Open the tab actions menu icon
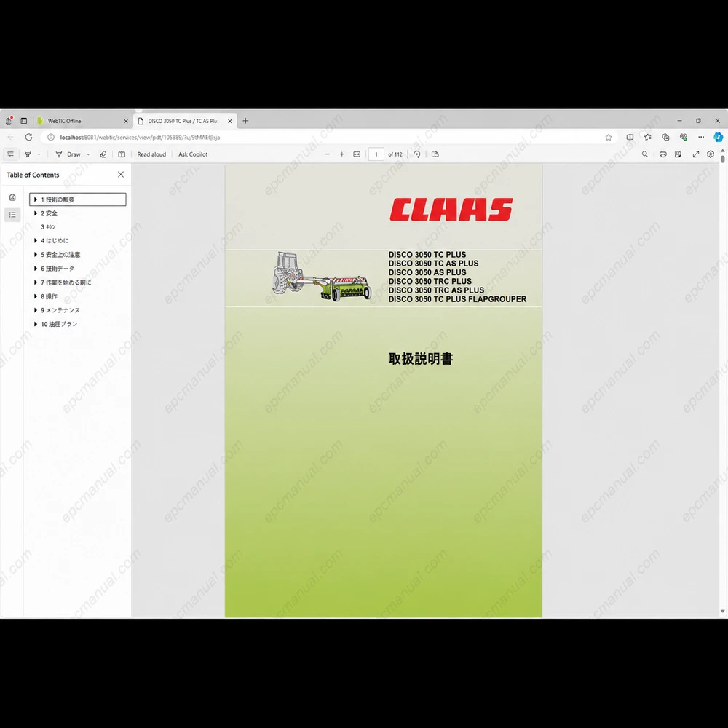 [x=24, y=121]
